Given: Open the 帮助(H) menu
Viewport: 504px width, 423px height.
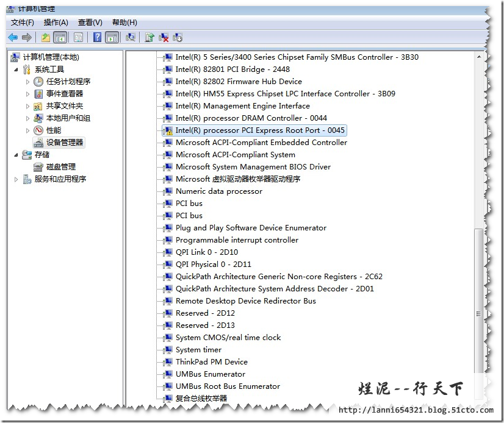Looking at the screenshot, I should pyautogui.click(x=124, y=23).
